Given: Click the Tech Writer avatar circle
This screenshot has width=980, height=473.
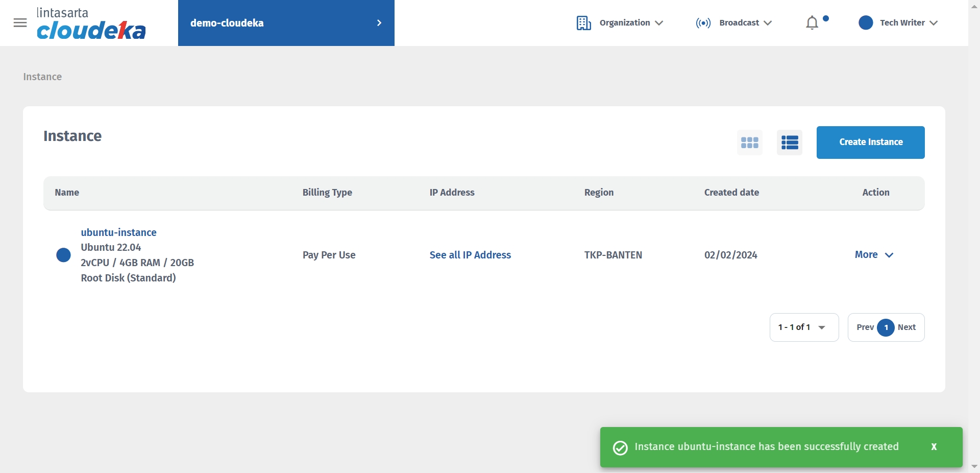Looking at the screenshot, I should tap(866, 23).
